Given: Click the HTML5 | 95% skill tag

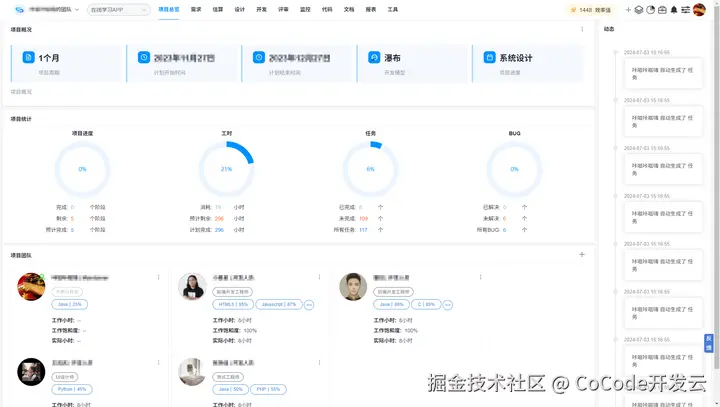Looking at the screenshot, I should pos(233,304).
